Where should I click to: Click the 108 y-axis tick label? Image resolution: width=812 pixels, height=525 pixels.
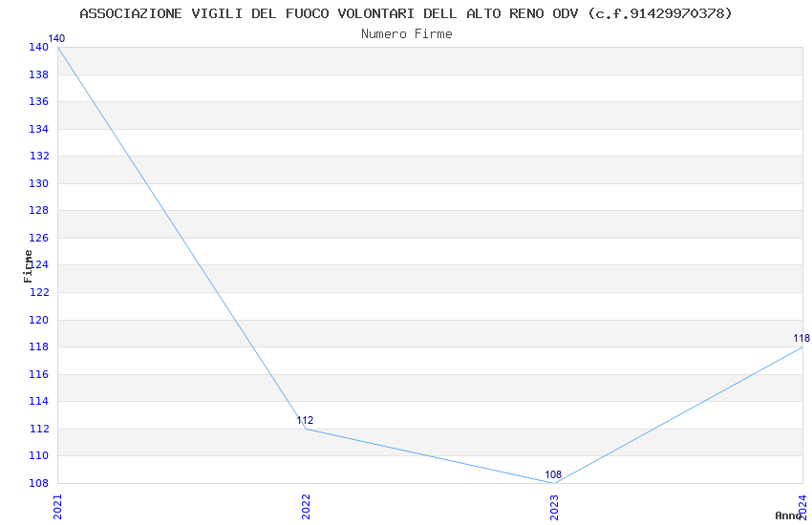point(38,483)
